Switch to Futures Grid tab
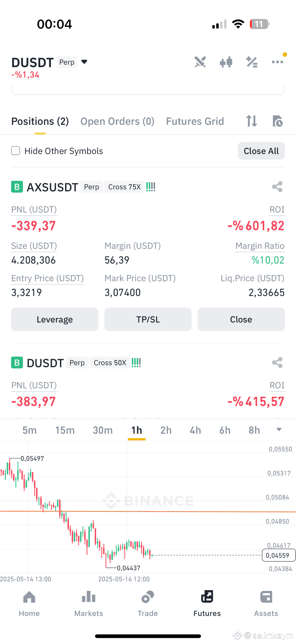 pyautogui.click(x=195, y=121)
